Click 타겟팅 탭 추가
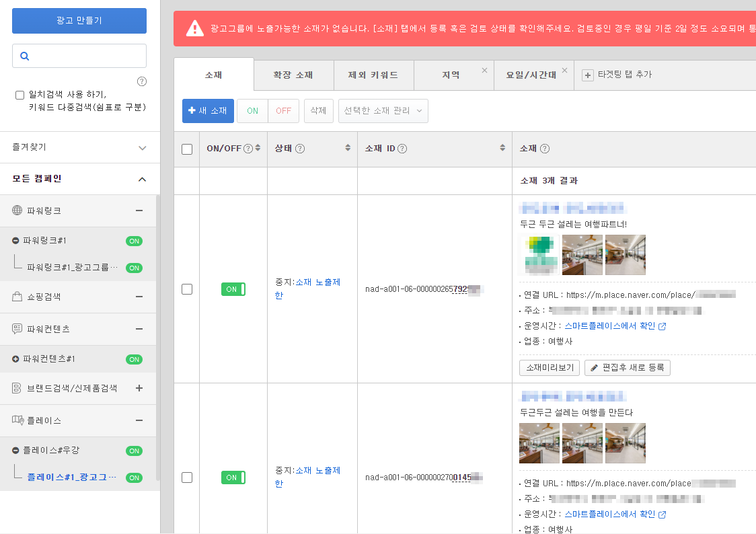 click(624, 74)
